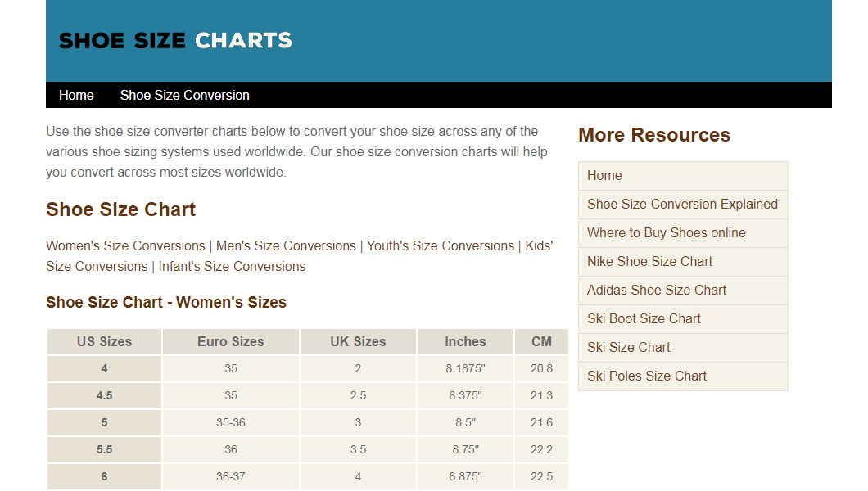868x491 pixels.
Task: Open the Ski Poles Size Chart
Action: coord(646,376)
